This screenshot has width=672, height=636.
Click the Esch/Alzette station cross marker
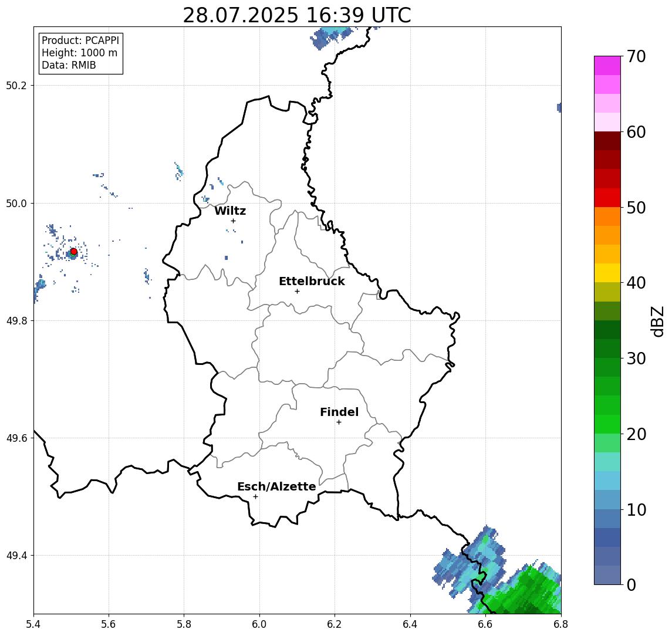(255, 497)
